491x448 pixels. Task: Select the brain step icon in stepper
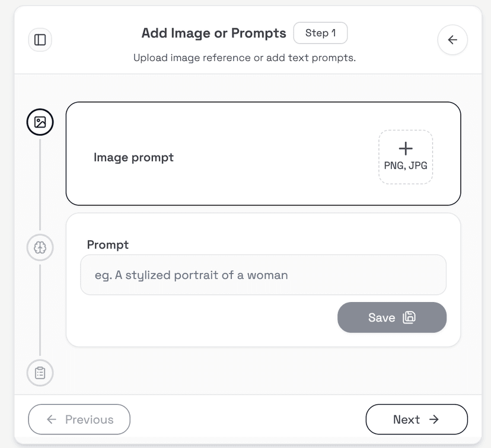[40, 247]
